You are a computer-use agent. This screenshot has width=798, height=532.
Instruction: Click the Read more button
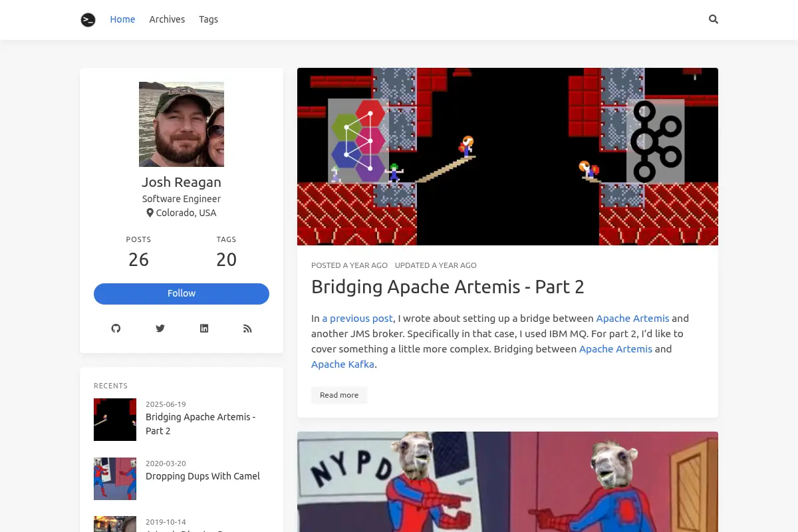(x=339, y=395)
